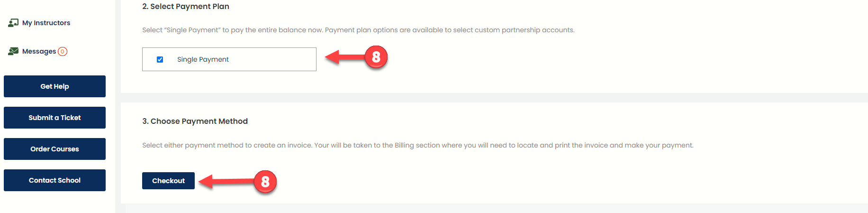Click the payment plan description text
Screen dimensions: 868x213
[358, 30]
